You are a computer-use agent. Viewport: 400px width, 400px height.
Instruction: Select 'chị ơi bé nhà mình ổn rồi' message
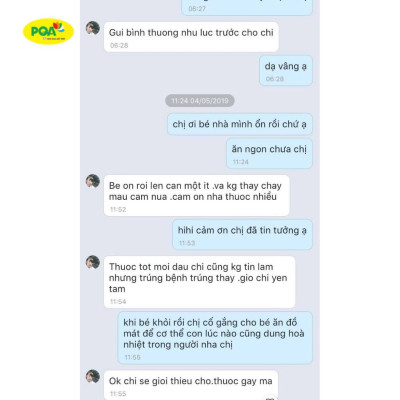[240, 124]
